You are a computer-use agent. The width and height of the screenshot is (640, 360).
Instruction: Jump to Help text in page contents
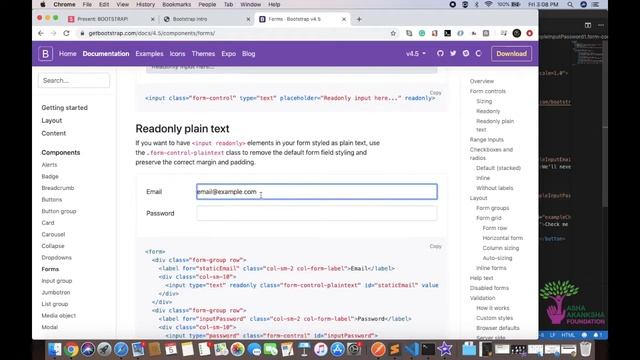coord(481,278)
